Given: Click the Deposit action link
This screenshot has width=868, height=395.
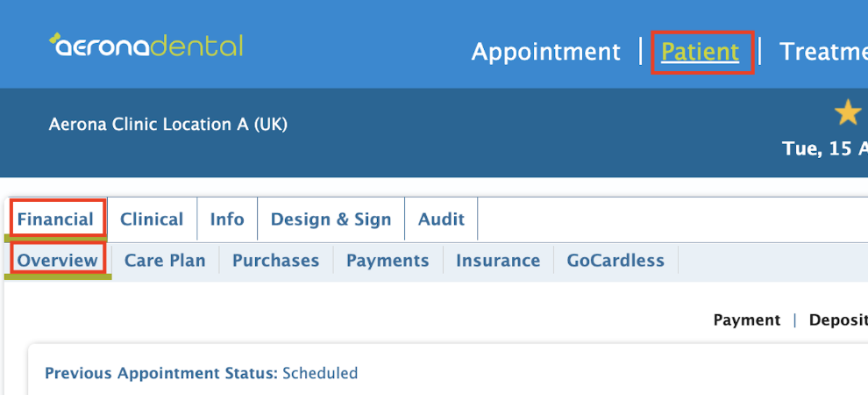Looking at the screenshot, I should pos(838,320).
